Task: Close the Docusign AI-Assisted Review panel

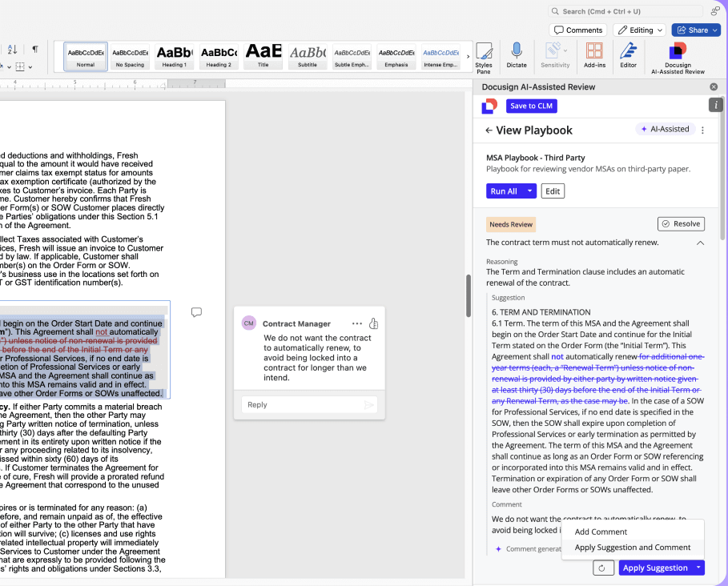Action: point(714,86)
